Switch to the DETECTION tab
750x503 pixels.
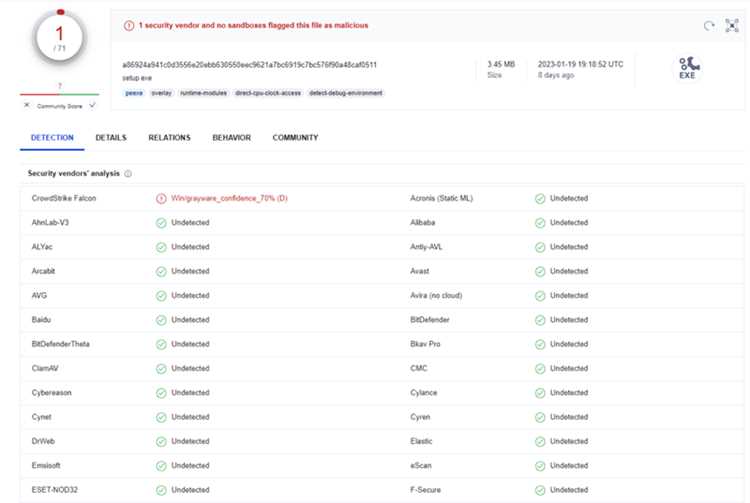click(x=52, y=138)
